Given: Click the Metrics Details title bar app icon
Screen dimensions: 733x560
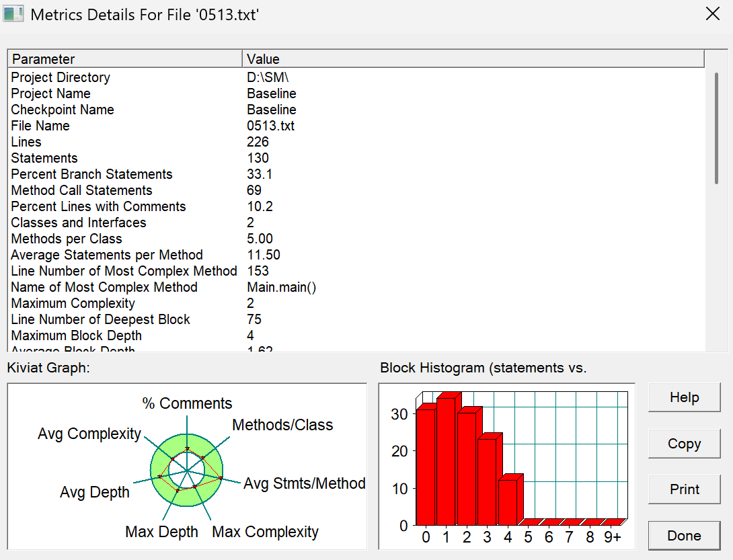Looking at the screenshot, I should tap(13, 13).
